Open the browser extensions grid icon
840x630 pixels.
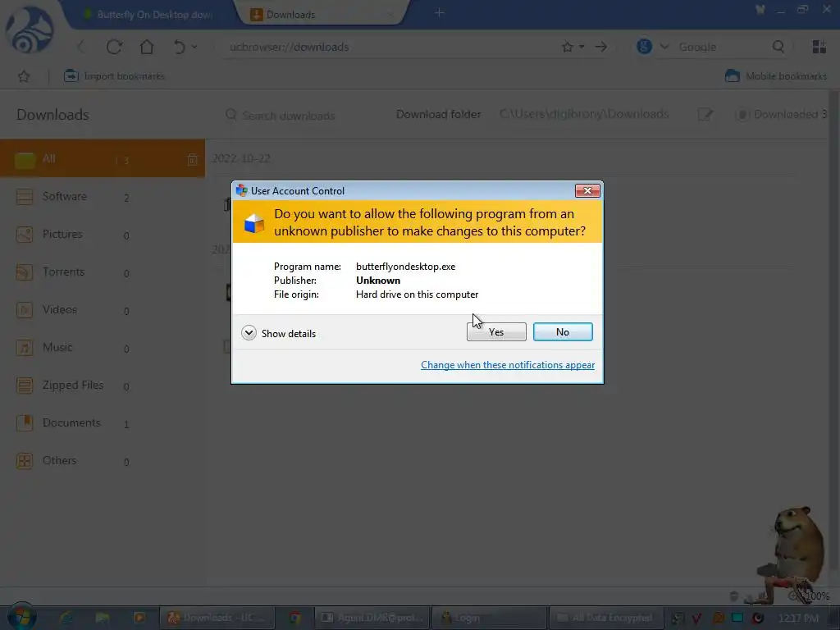pyautogui.click(x=819, y=47)
